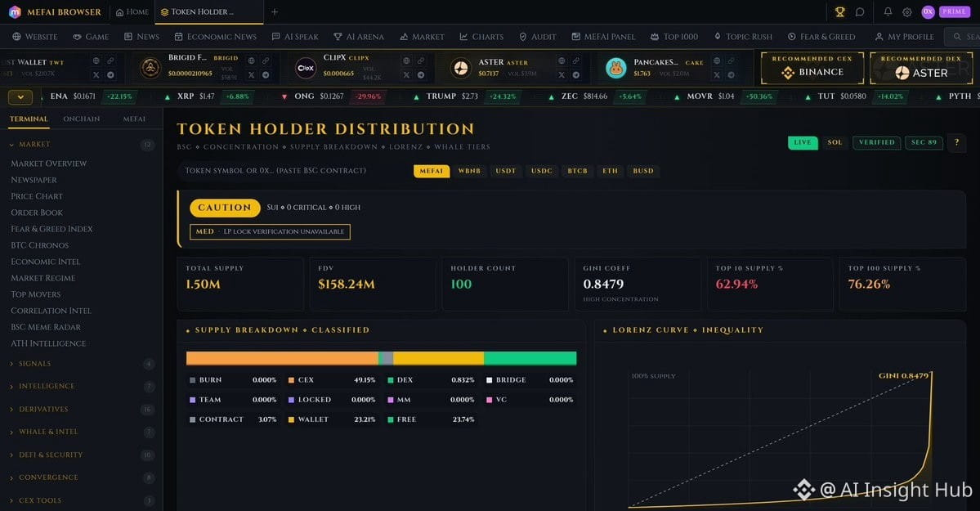Open Brigid token Telegram icon
This screenshot has width=980, height=511.
(x=266, y=75)
